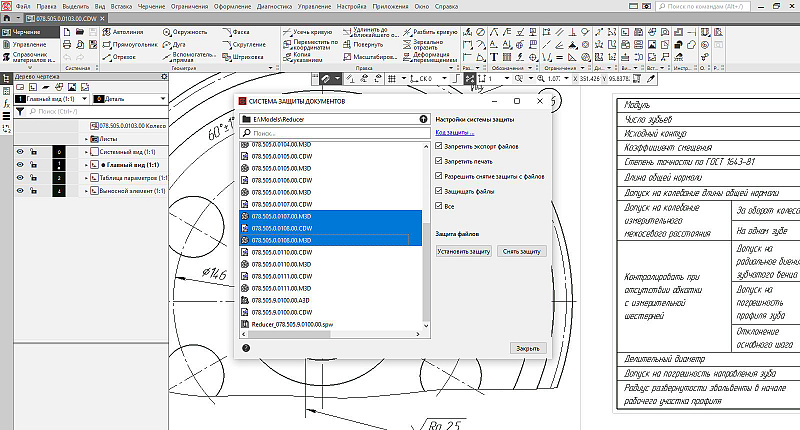Toggle the Запретить печать checkbox

[439, 161]
